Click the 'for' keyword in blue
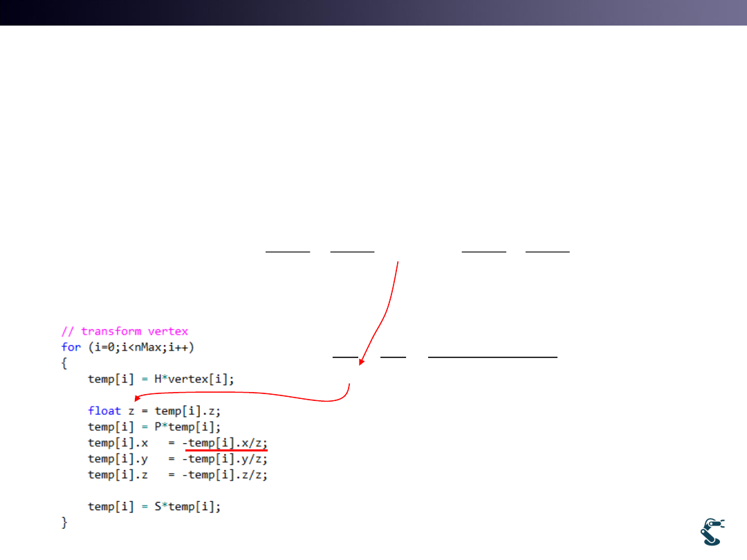 click(x=71, y=346)
